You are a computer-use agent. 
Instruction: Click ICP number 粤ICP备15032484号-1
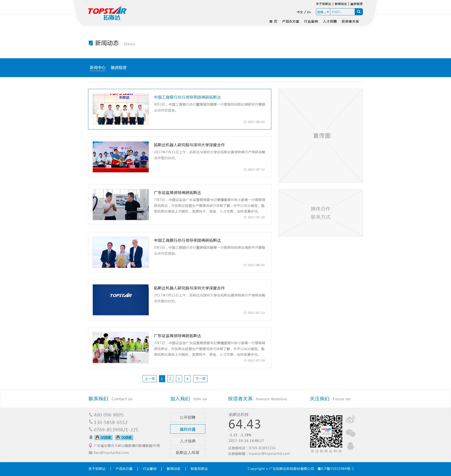point(336,468)
